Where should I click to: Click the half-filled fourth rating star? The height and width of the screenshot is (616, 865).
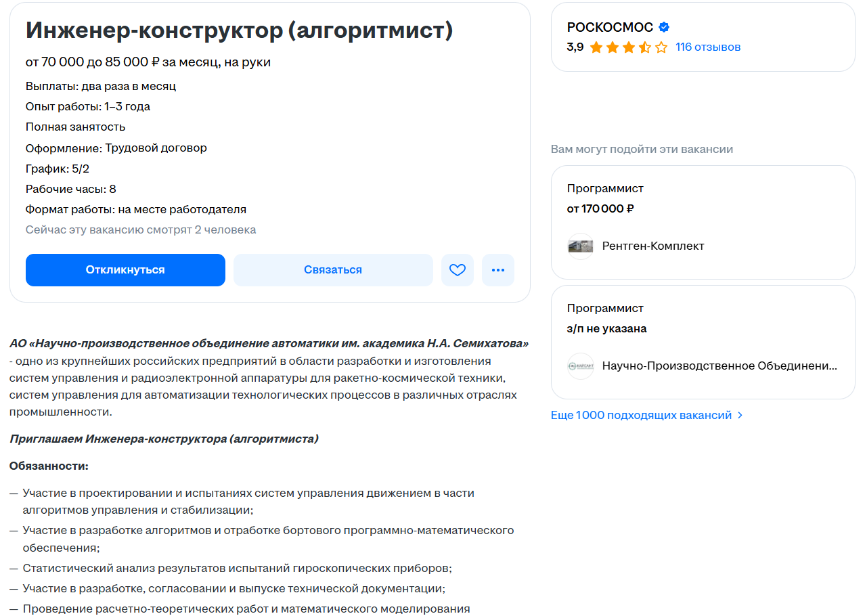pos(645,47)
